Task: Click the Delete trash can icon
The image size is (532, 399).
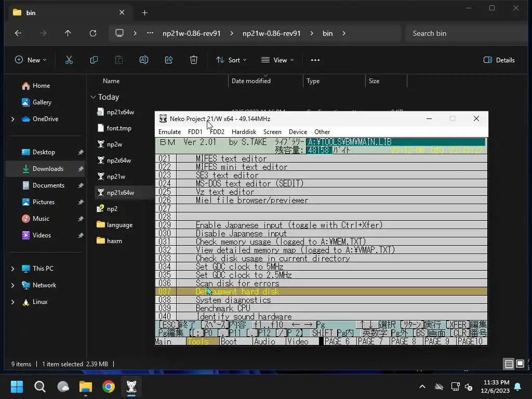Action: tap(194, 60)
